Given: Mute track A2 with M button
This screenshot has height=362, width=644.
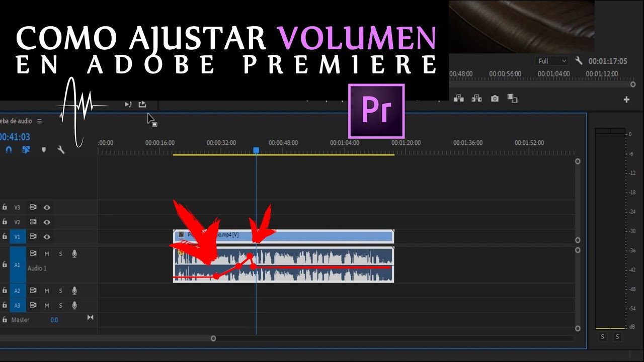Looking at the screenshot, I should (x=47, y=291).
